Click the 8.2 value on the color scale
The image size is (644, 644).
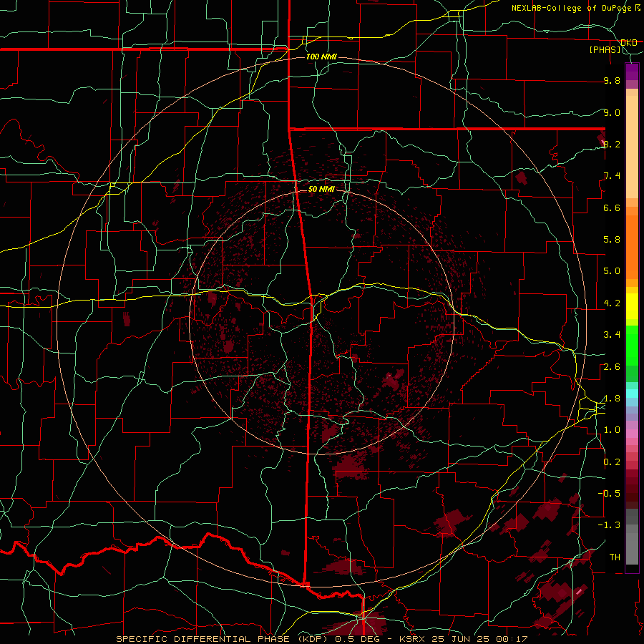(x=612, y=144)
